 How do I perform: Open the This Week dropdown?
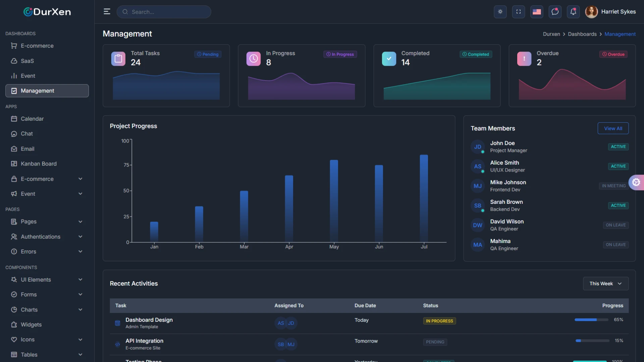click(x=606, y=284)
